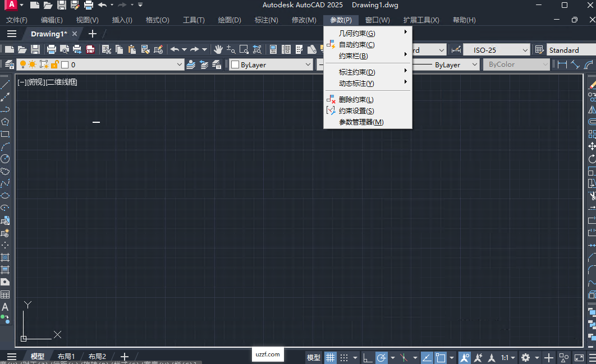Open the ISO-25 dimension style dropdown

[525, 49]
